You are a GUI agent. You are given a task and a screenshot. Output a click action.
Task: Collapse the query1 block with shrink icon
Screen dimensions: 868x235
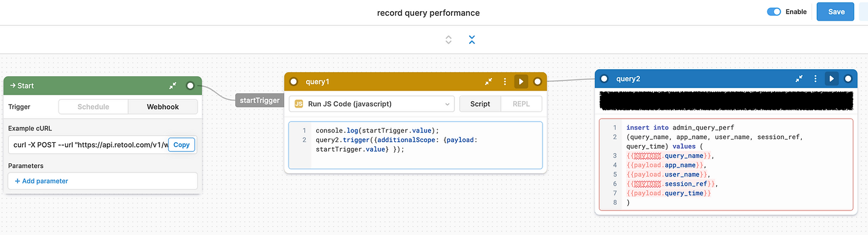point(489,82)
